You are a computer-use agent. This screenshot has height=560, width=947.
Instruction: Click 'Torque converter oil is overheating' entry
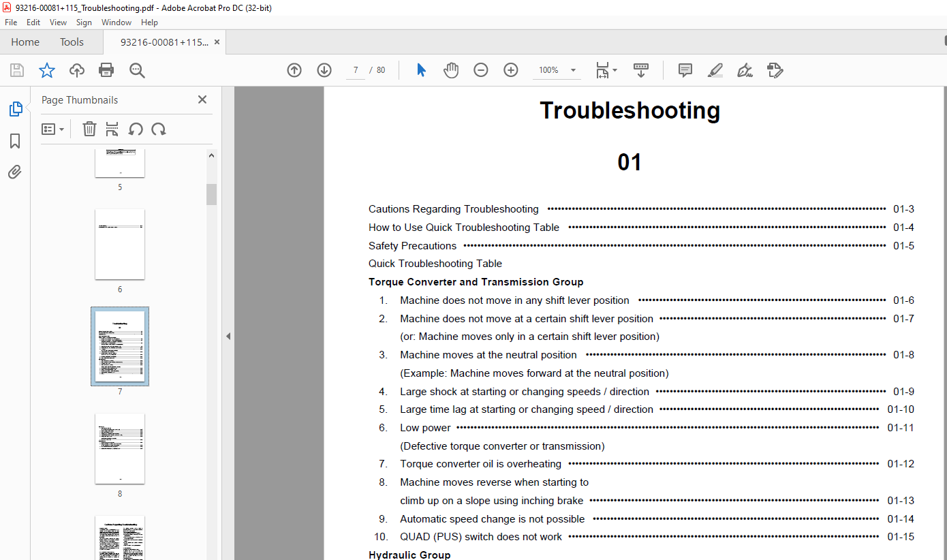click(x=481, y=464)
